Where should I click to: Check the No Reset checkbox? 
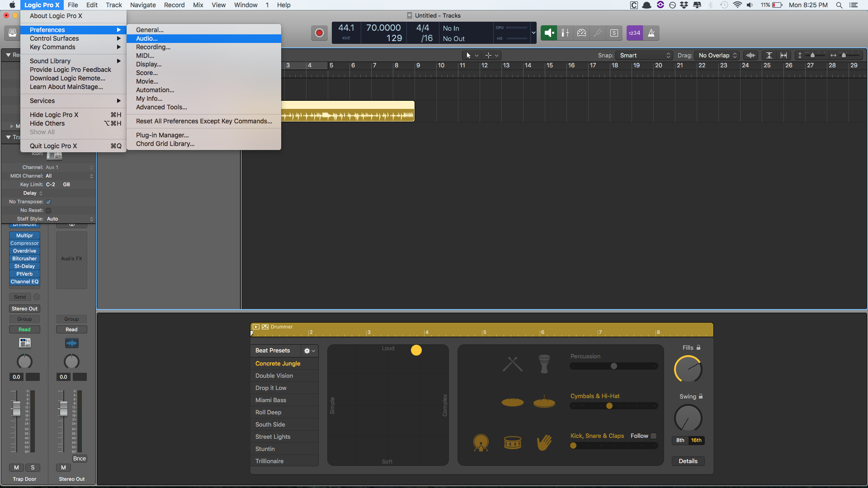tap(48, 211)
